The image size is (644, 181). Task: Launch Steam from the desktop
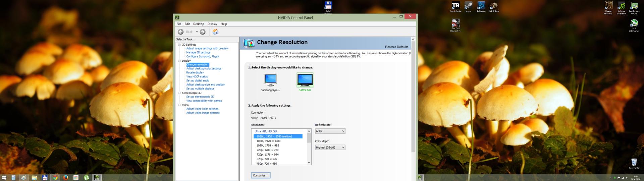(x=468, y=7)
